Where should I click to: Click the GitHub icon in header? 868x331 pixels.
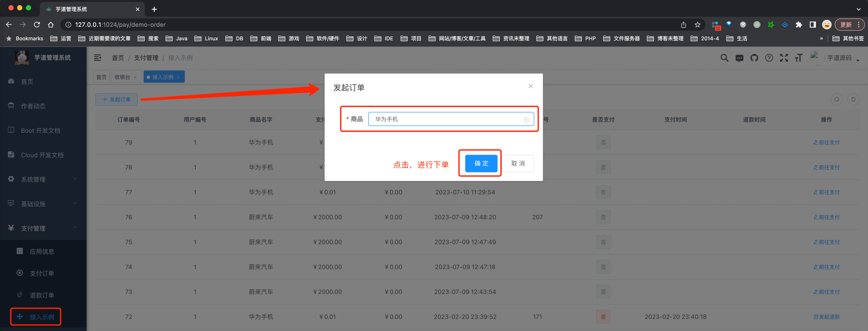click(754, 58)
